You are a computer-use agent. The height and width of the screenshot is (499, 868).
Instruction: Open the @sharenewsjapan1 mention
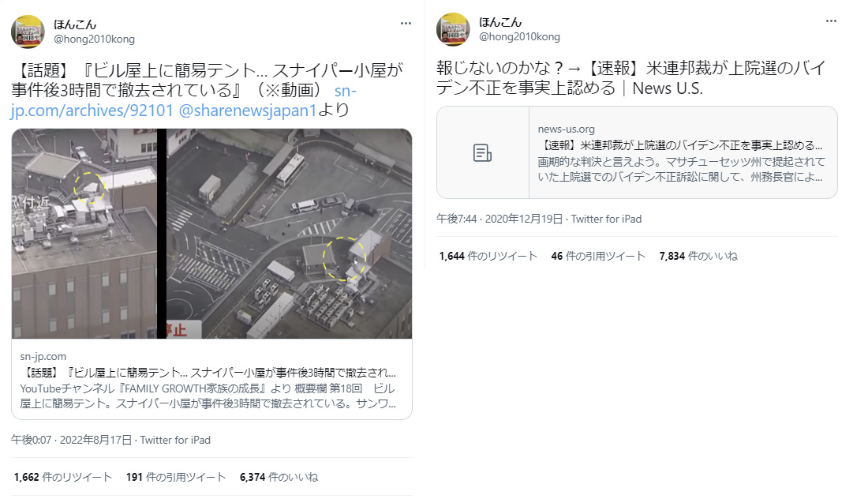[248, 111]
